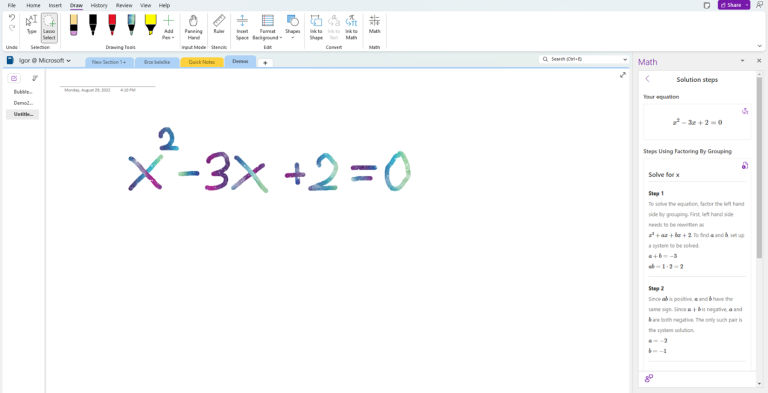Click the Solve for x heading
This screenshot has width=768, height=393.
[x=664, y=175]
